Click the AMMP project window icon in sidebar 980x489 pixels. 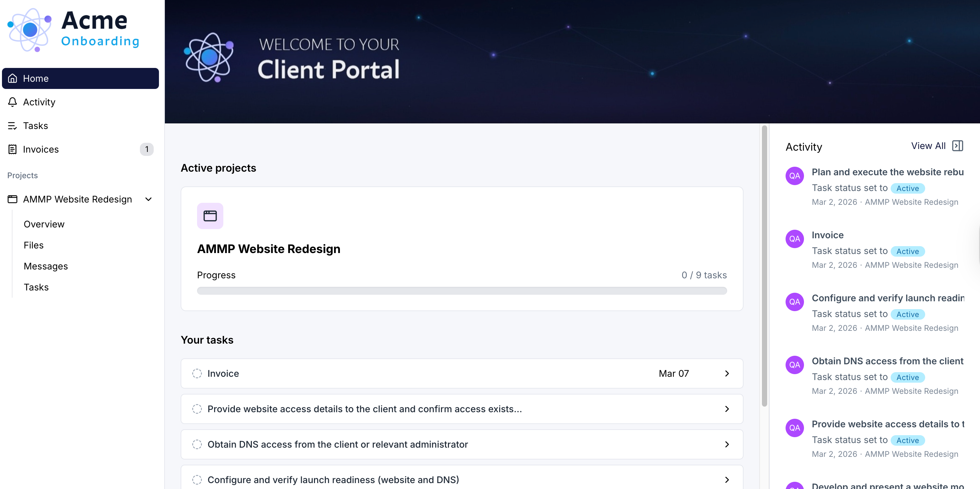[x=12, y=199]
